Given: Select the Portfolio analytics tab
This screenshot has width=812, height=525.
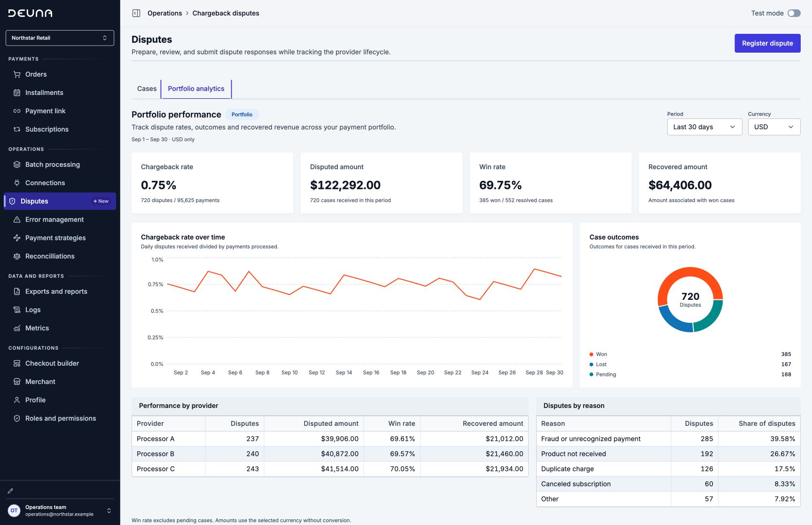Looking at the screenshot, I should pos(196,89).
